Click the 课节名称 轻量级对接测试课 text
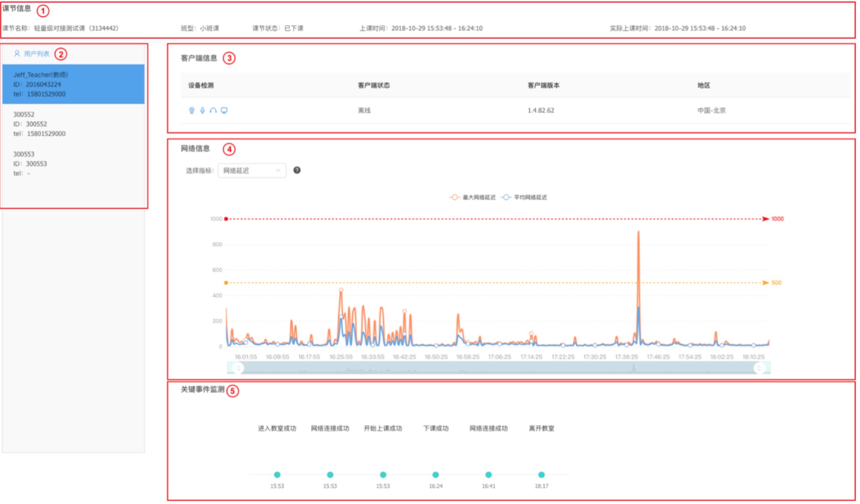 pyautogui.click(x=60, y=28)
